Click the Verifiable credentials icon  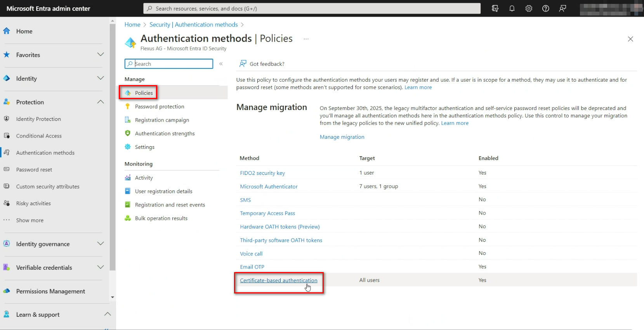point(7,267)
